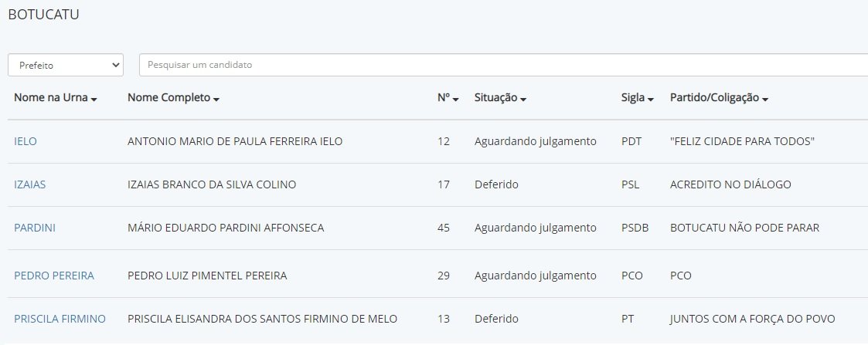The width and height of the screenshot is (868, 345).
Task: Click the Nome na Urna header
Action: tap(50, 99)
